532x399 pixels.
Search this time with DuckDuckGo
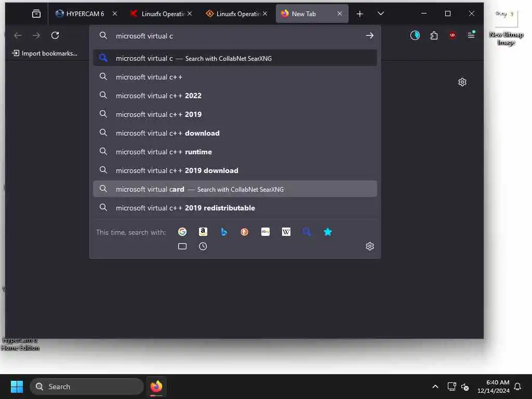pos(244,232)
